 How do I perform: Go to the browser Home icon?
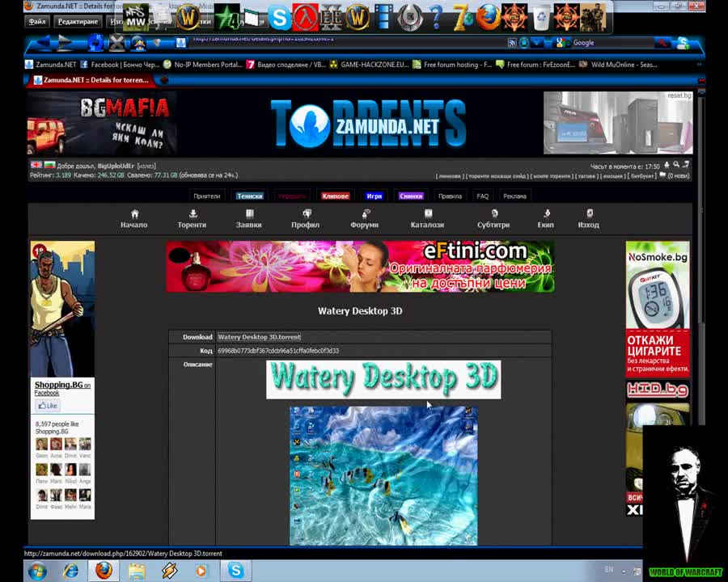pos(138,43)
